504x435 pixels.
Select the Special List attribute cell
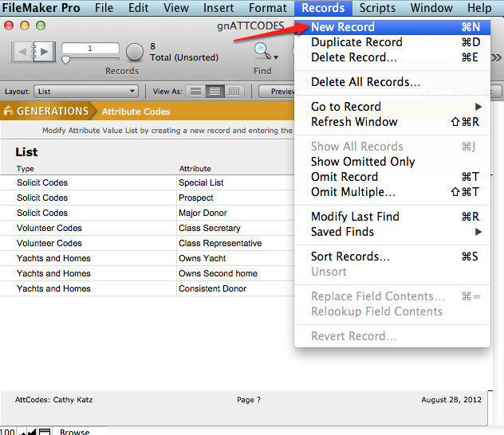(235, 182)
